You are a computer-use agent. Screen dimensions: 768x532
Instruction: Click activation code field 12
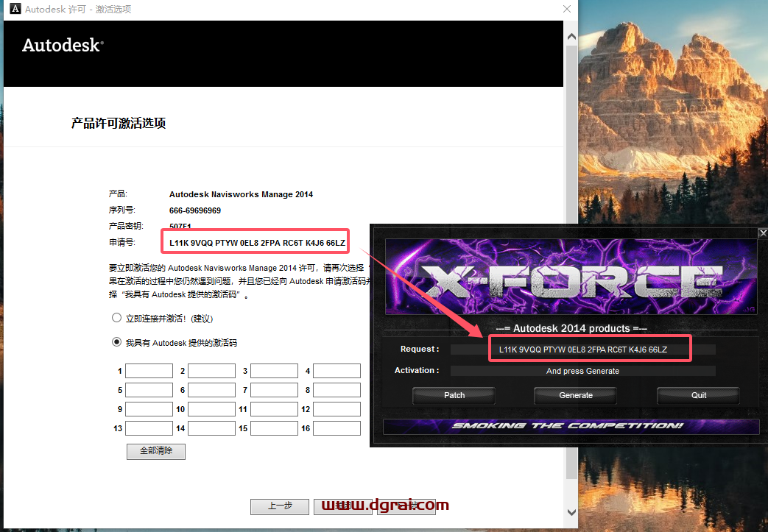pyautogui.click(x=337, y=408)
